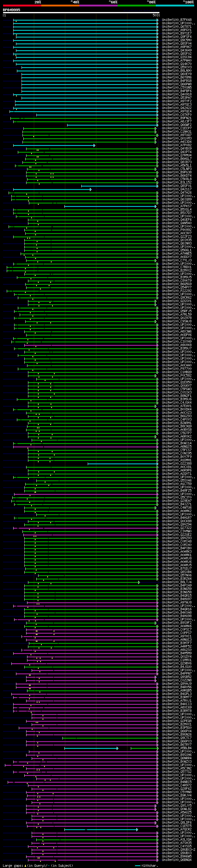197x868 pixels.
Task: Select hit UniRef100_A9TYF2
Action: (177, 101)
